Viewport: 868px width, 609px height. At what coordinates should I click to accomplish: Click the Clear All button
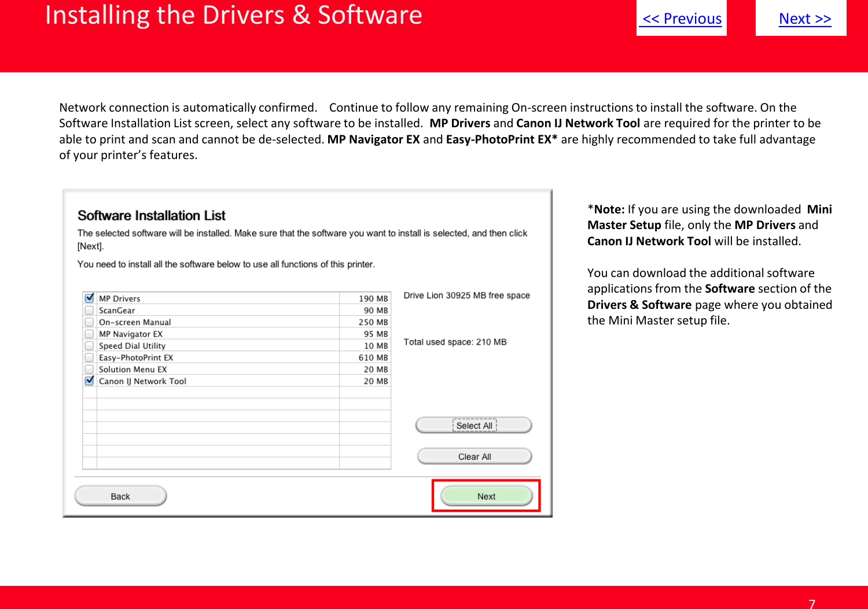coord(475,456)
